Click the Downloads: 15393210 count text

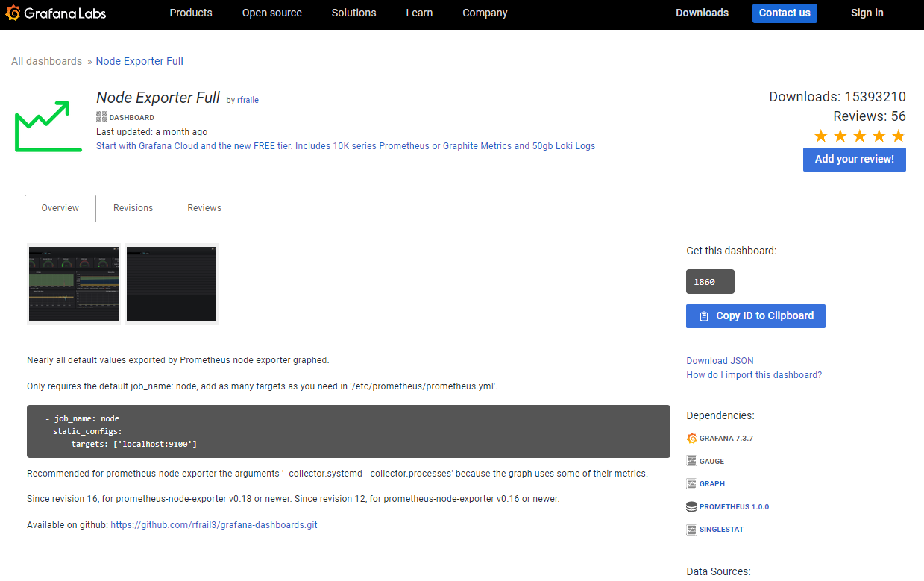(x=837, y=97)
